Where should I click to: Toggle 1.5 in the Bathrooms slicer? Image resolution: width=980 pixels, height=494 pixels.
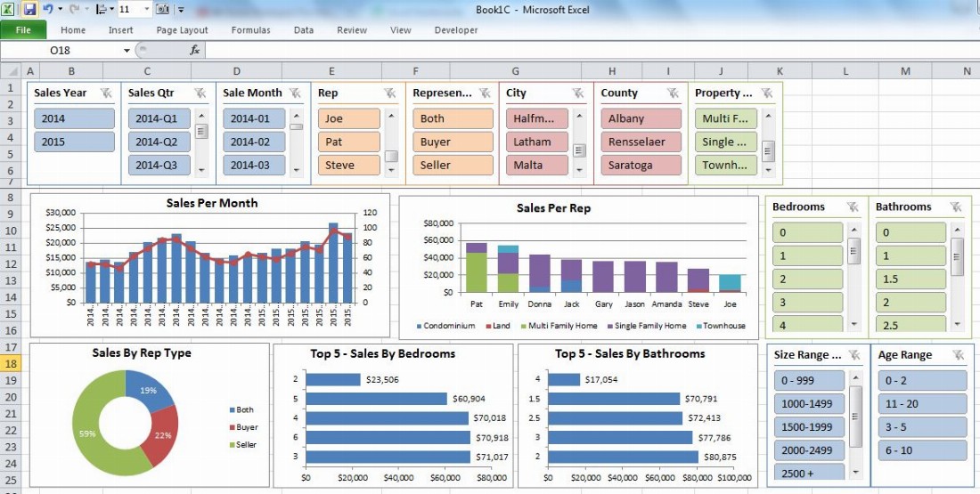tap(911, 279)
